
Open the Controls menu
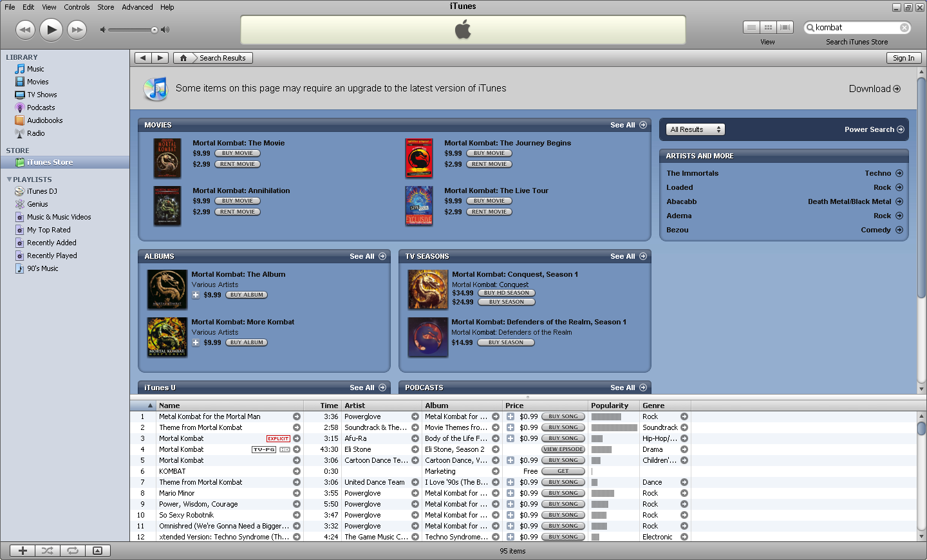tap(77, 7)
